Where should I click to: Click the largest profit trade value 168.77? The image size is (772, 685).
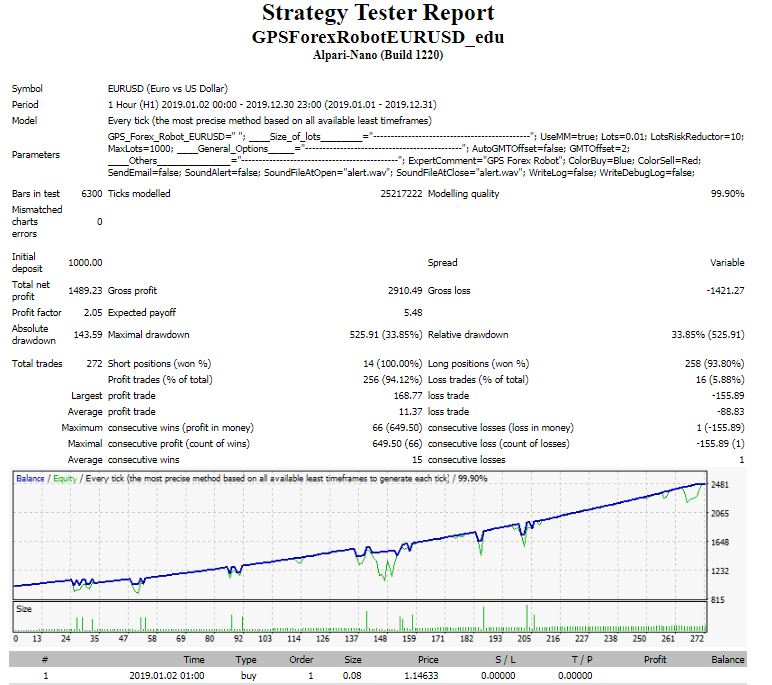point(408,396)
